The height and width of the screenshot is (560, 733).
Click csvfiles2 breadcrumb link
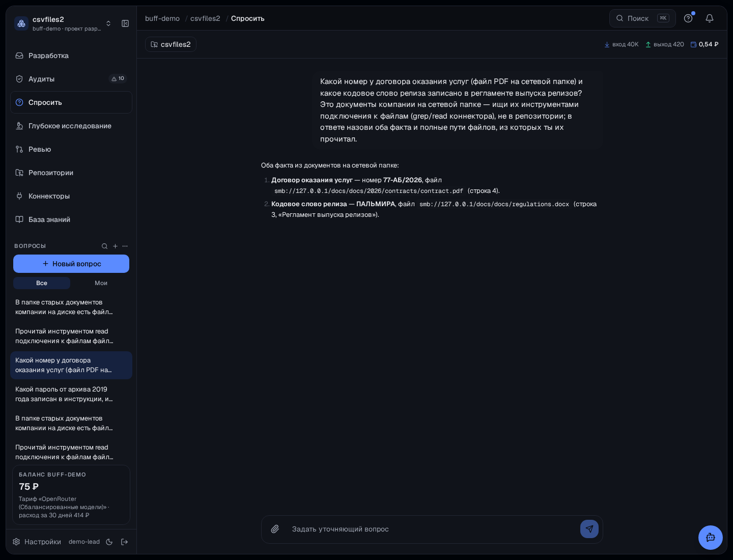(205, 18)
